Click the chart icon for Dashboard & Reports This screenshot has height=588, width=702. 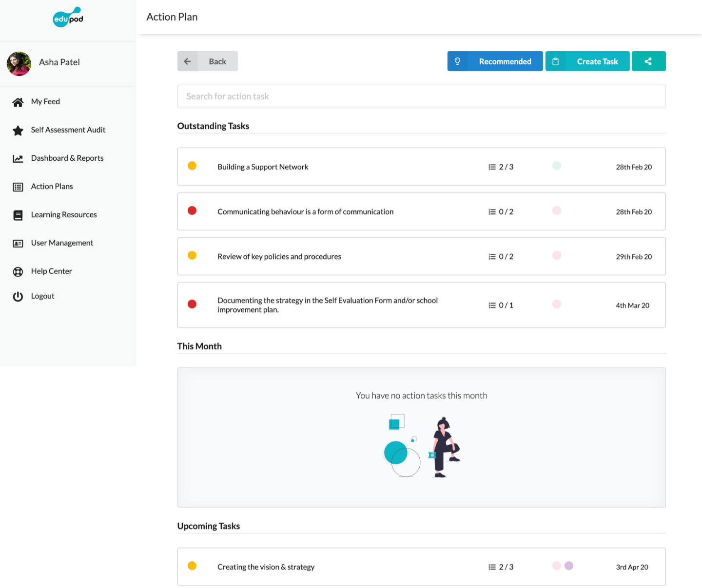[x=18, y=159]
